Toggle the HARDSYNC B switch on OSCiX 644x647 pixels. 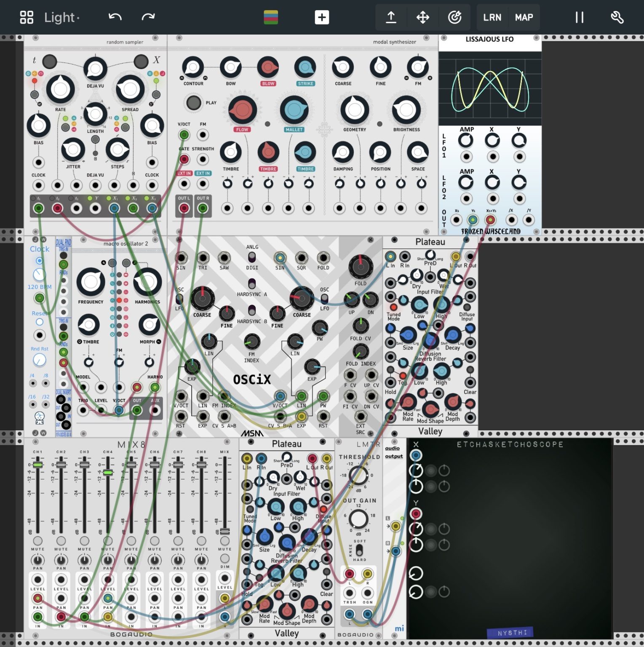click(252, 310)
